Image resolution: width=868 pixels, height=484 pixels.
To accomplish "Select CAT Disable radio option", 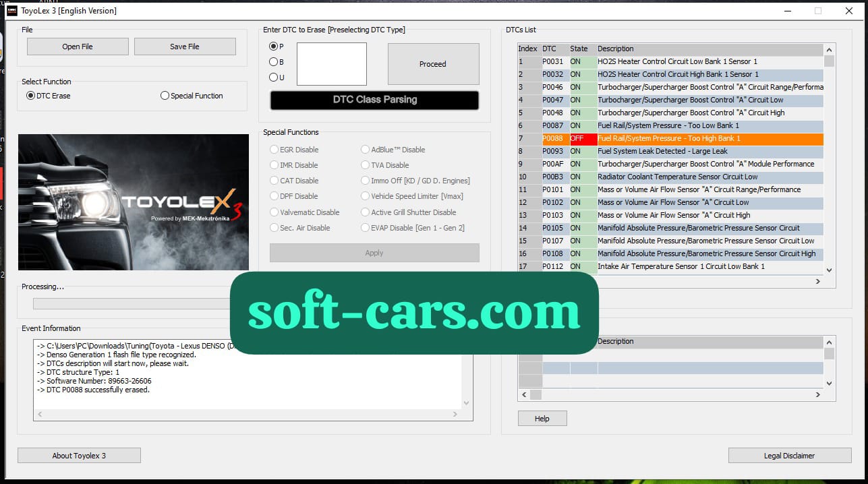I will (x=294, y=181).
